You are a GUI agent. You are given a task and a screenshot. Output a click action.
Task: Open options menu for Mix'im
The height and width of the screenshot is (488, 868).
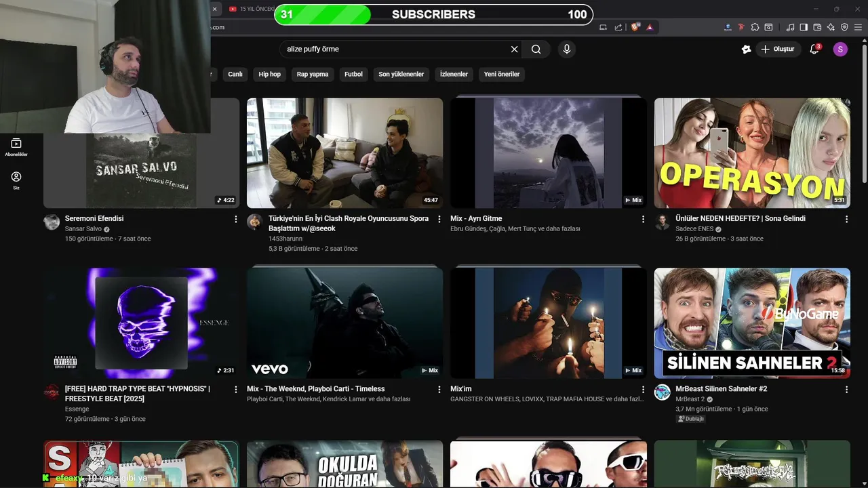pos(643,390)
